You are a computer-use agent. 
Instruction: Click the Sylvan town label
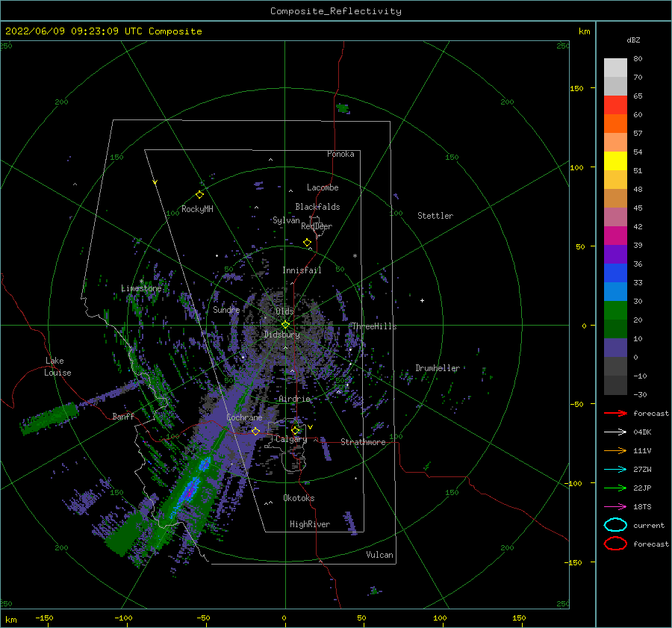tap(286, 220)
